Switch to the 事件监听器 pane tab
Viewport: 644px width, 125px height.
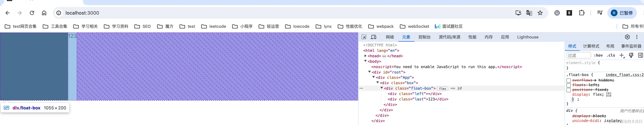(x=631, y=46)
